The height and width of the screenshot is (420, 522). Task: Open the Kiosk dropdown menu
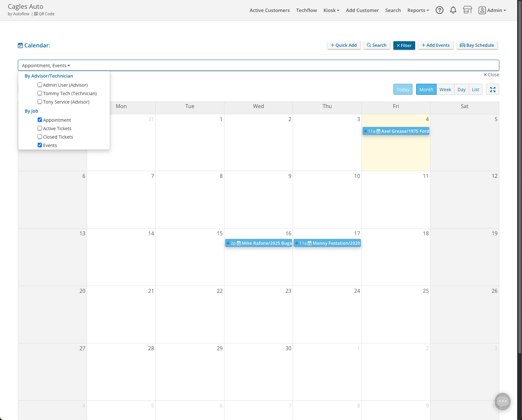331,10
